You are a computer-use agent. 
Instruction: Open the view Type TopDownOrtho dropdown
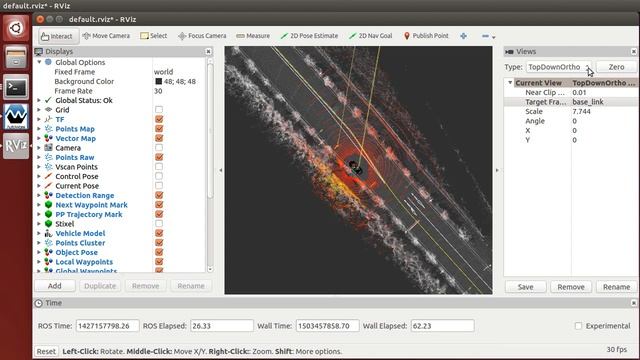click(558, 67)
